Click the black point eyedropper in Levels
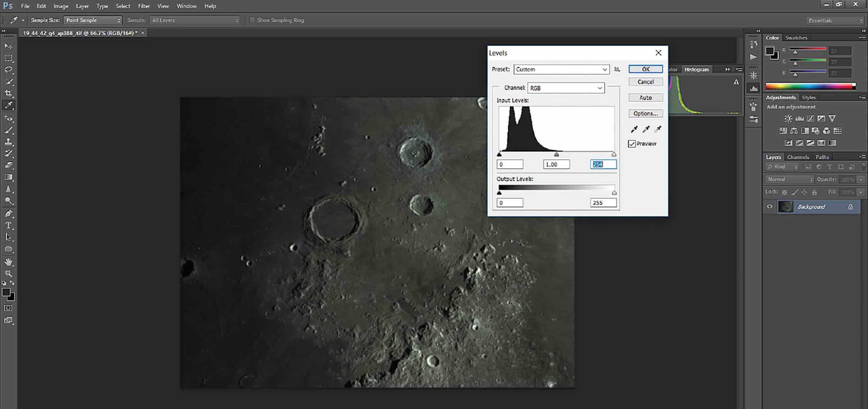The width and height of the screenshot is (868, 409). coord(634,129)
